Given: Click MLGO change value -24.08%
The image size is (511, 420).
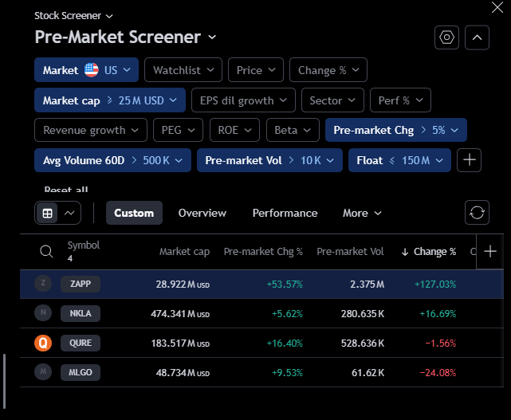Looking at the screenshot, I should coord(438,372).
